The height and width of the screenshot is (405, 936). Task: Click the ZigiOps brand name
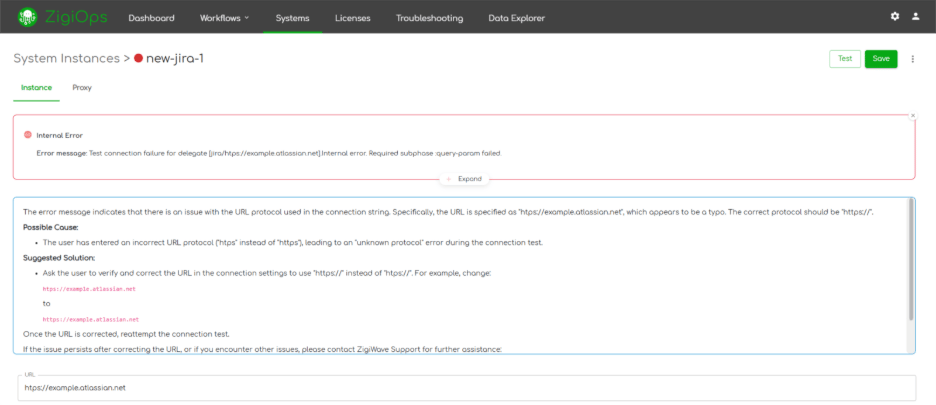coord(76,17)
